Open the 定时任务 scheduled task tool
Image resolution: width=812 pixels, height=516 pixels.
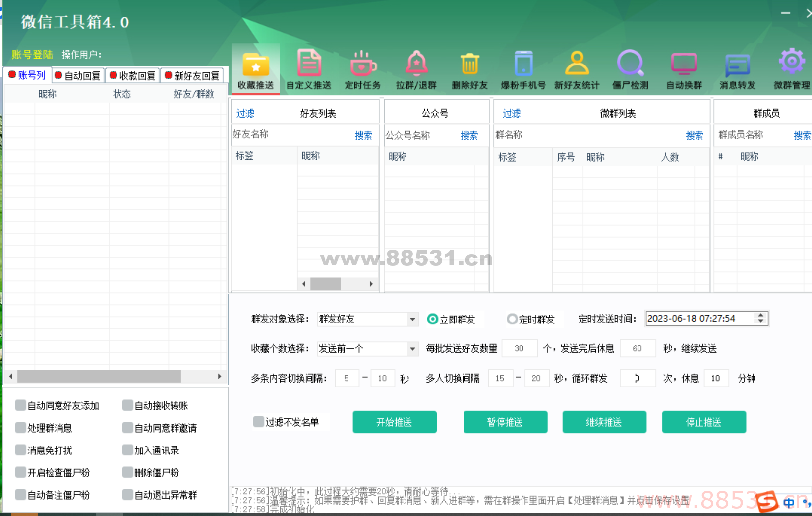(363, 69)
